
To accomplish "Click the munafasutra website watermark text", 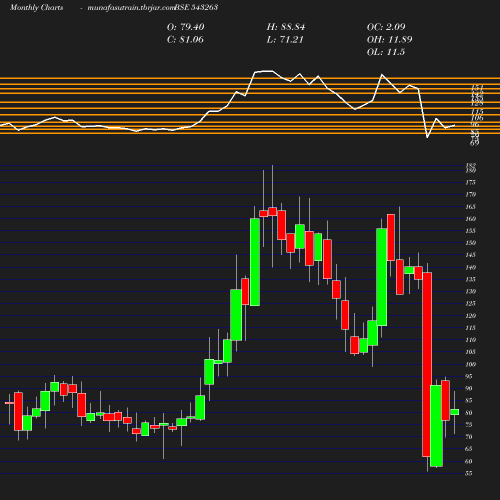I will (131, 7).
